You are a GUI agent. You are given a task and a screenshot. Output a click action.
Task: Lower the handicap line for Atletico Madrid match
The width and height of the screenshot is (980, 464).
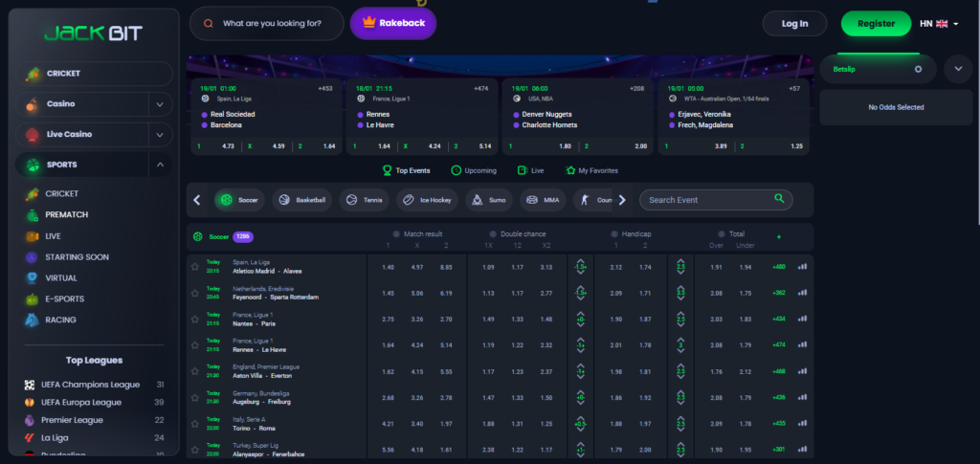pyautogui.click(x=580, y=272)
